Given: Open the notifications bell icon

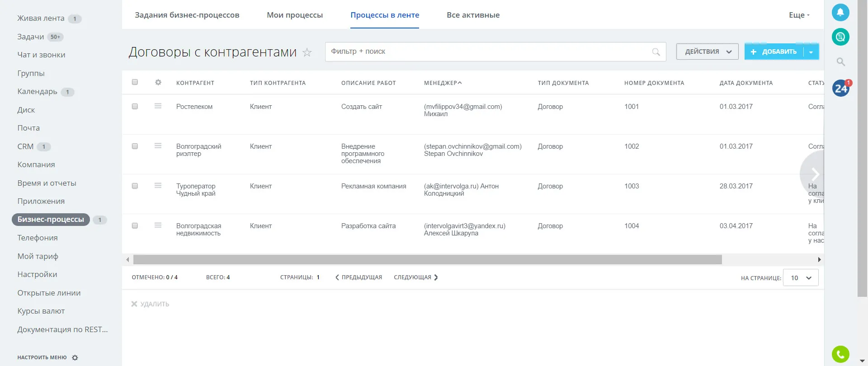Looking at the screenshot, I should click(840, 12).
